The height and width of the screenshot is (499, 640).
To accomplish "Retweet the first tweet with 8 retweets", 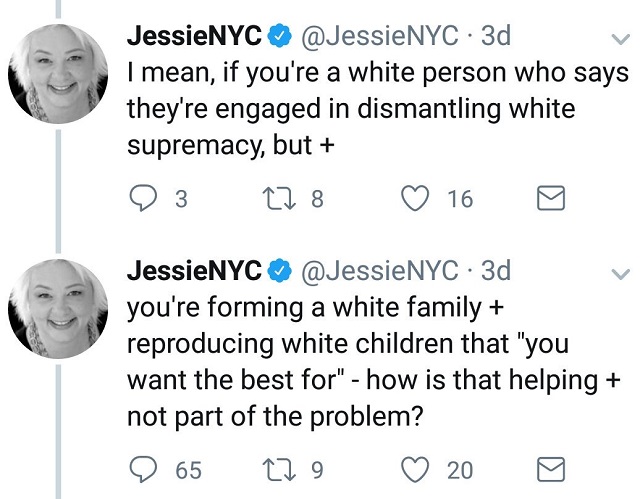I will click(x=279, y=198).
